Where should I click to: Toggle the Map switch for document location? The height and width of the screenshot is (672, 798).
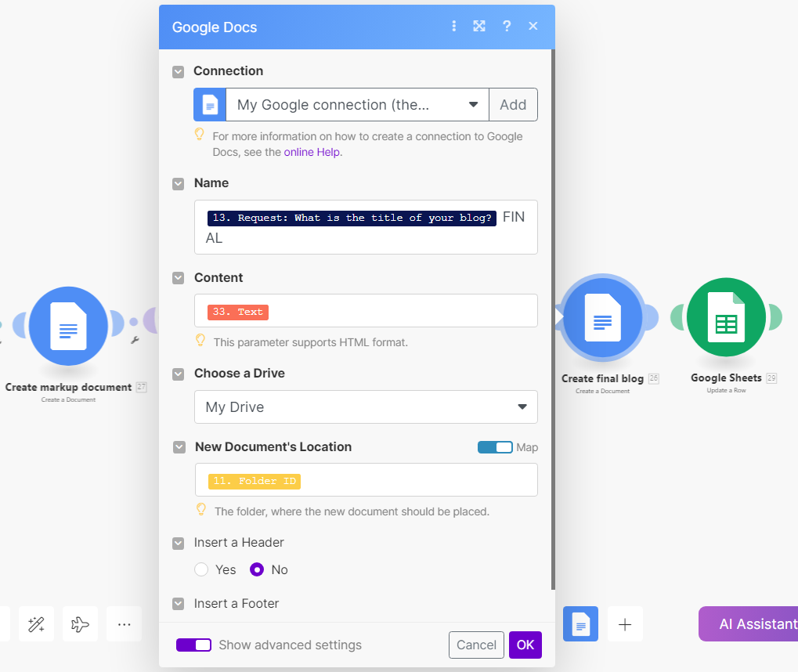[x=495, y=447]
